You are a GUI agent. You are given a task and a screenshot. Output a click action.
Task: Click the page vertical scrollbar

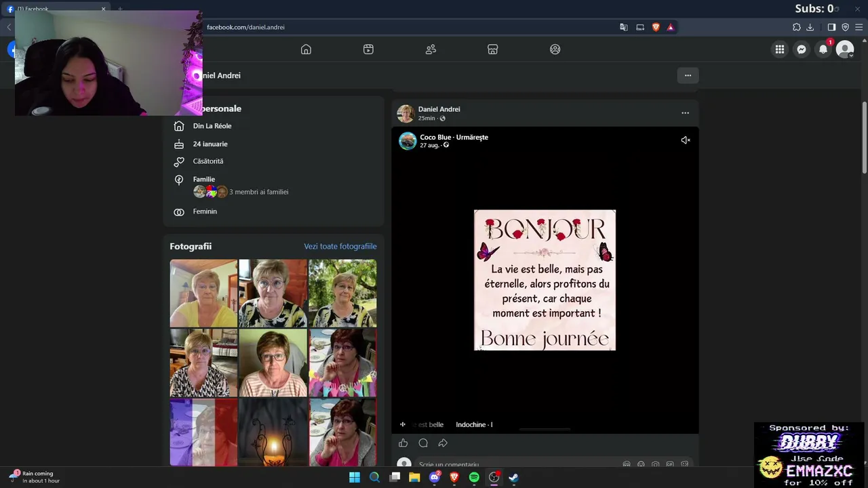pos(865,138)
